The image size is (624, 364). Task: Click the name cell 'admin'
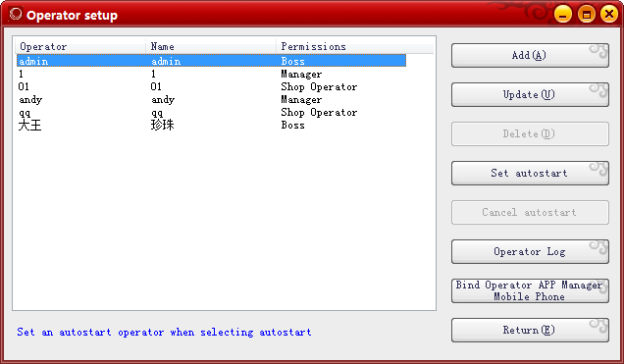click(x=166, y=61)
